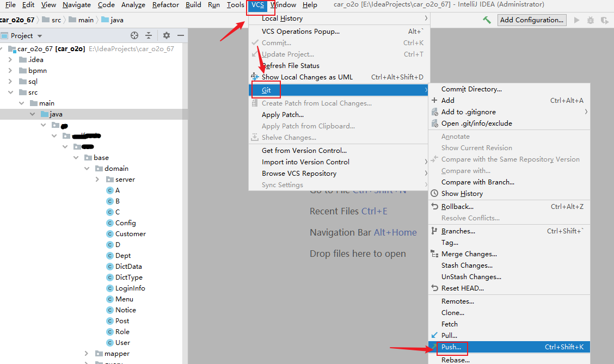Open the Navigate menu
The width and height of the screenshot is (614, 364).
coord(77,5)
